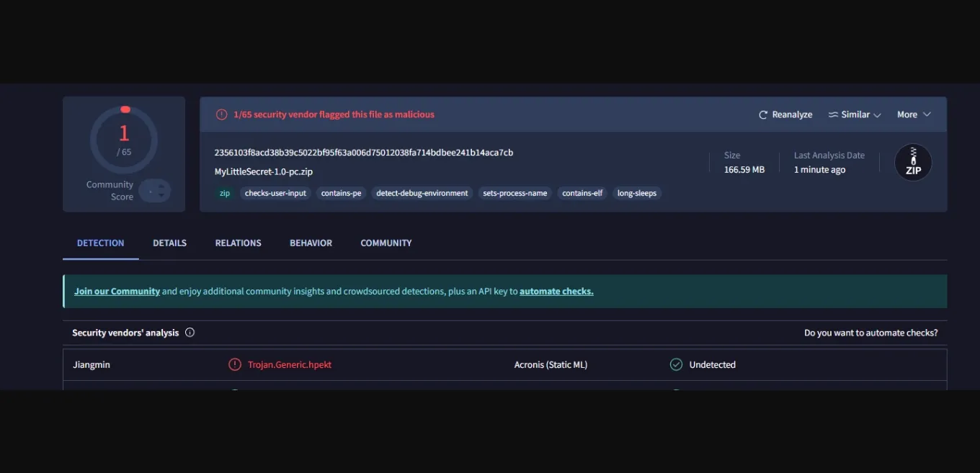The image size is (980, 473).
Task: Click the file hash text
Action: point(363,153)
